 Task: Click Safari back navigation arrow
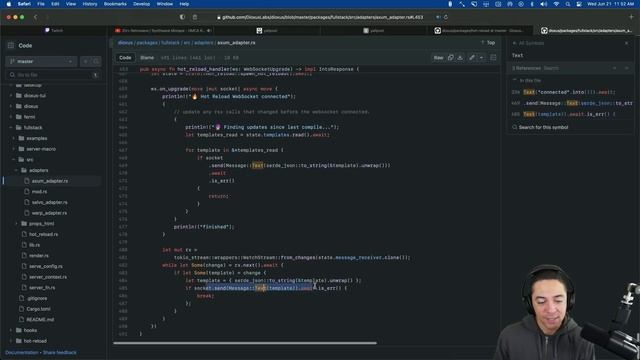click(x=36, y=17)
